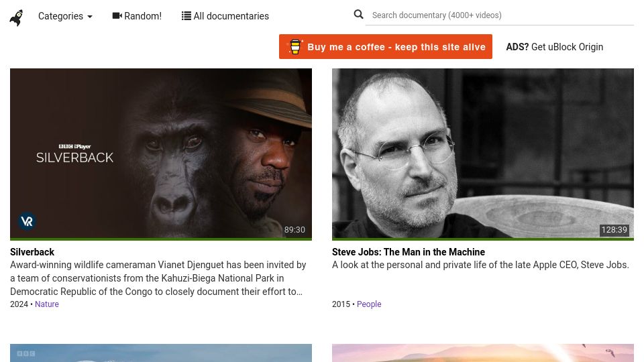Click Steve Jobs: The Man in the Machine title
This screenshot has height=362, width=644.
409,252
